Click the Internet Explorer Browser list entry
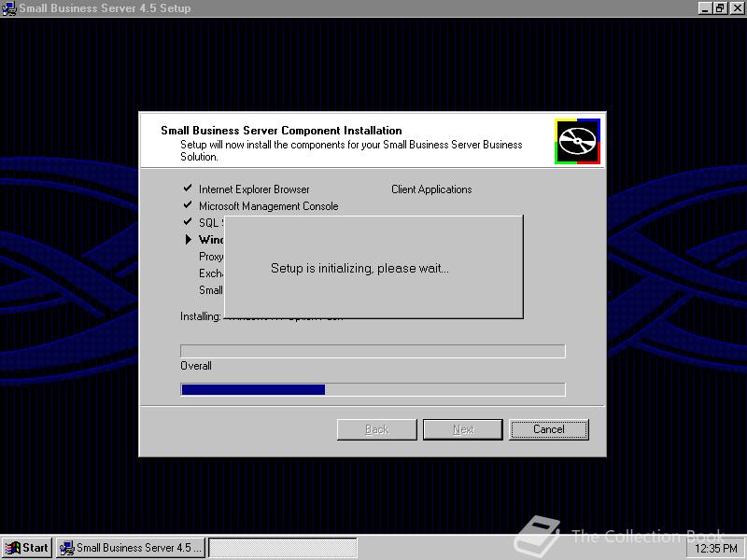This screenshot has height=560, width=747. pos(254,189)
